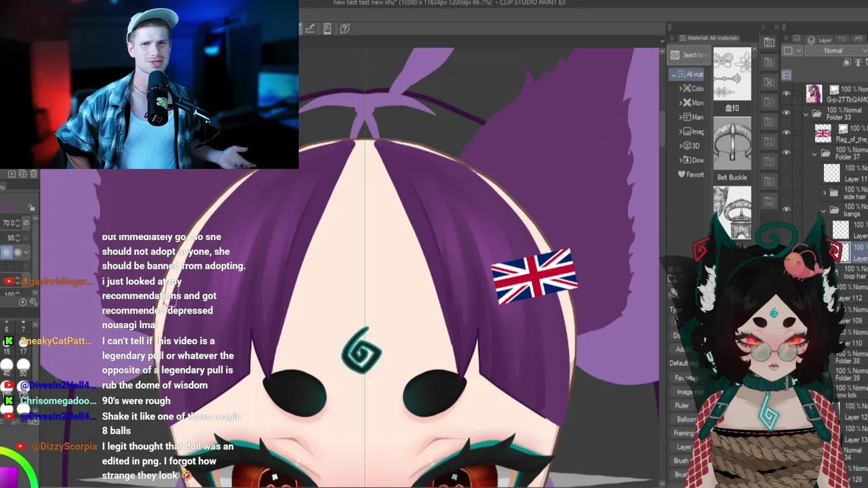The image size is (868, 488).
Task: Click the Layer tag button in material tags
Action: pyautogui.click(x=684, y=447)
